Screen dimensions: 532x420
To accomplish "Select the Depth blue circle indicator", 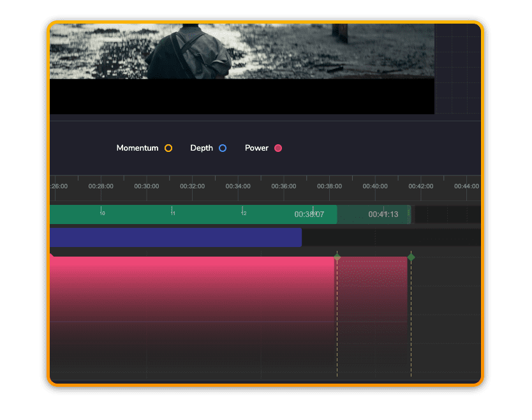I will pyautogui.click(x=223, y=148).
